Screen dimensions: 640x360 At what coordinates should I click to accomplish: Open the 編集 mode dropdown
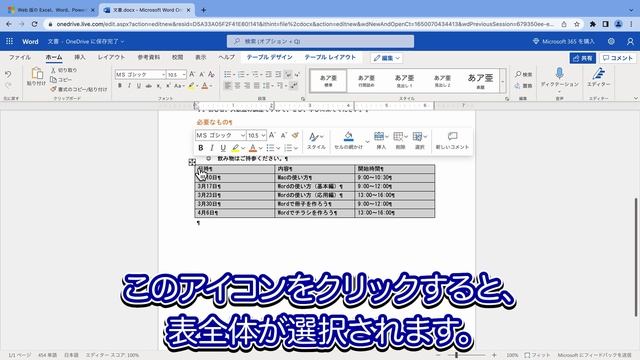tap(387, 58)
